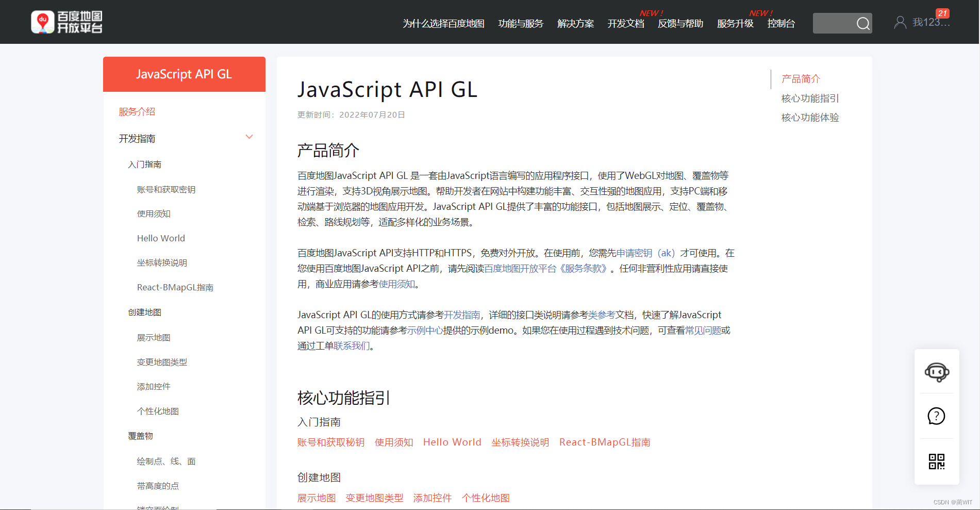
Task: Click the search magnifier icon
Action: (863, 23)
